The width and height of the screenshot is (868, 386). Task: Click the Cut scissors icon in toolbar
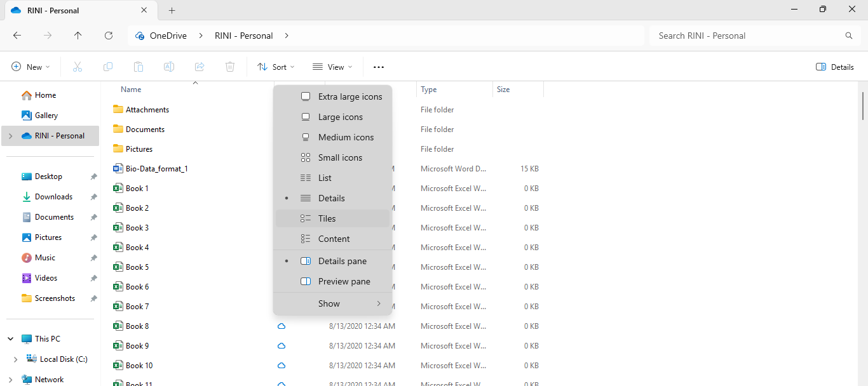[x=78, y=67]
